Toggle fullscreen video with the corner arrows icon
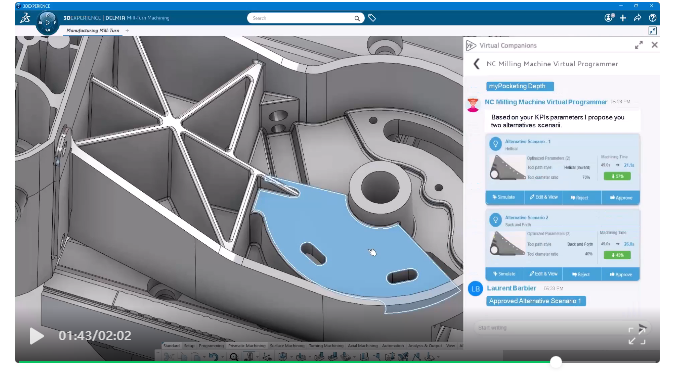 point(637,336)
